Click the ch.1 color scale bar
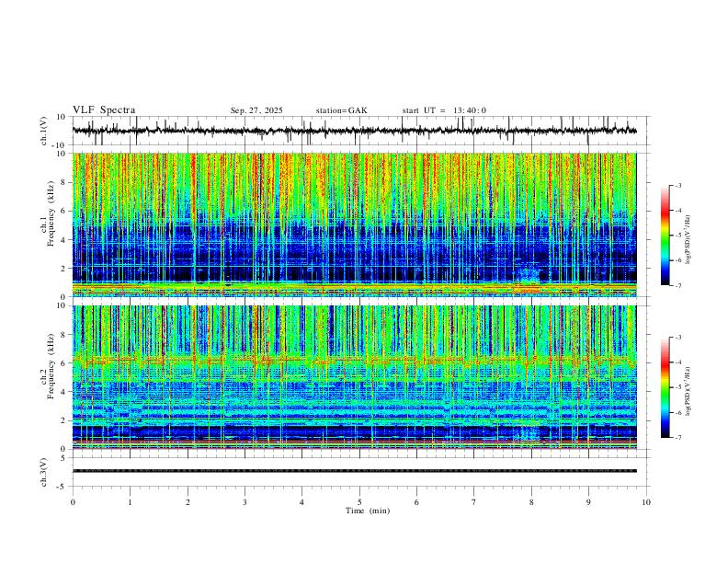728x563 pixels. (665, 236)
